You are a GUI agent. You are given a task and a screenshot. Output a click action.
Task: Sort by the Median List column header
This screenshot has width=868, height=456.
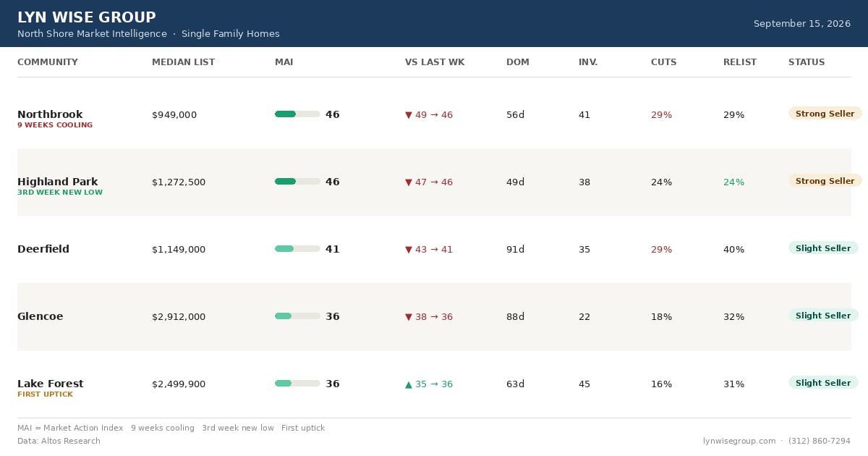(x=183, y=62)
